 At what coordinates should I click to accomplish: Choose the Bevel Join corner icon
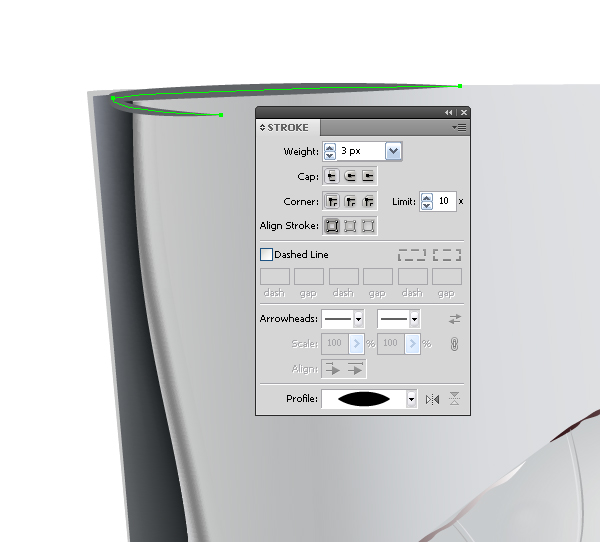click(x=368, y=201)
